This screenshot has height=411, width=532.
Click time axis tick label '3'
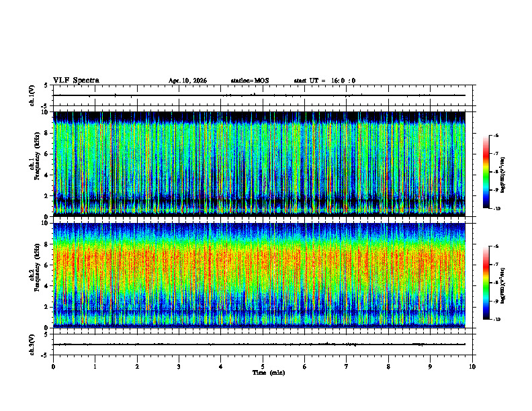(x=179, y=367)
